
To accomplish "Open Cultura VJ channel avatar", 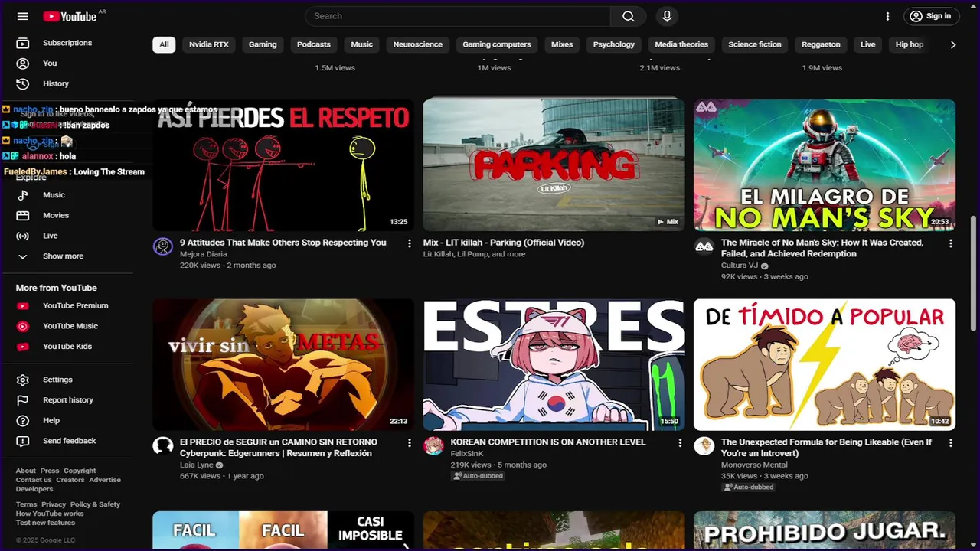I will (704, 246).
